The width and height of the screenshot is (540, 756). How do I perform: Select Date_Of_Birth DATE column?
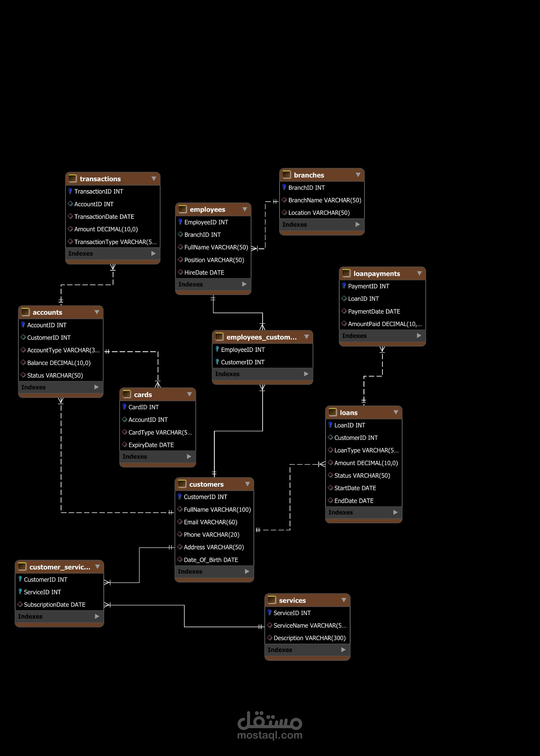214,560
